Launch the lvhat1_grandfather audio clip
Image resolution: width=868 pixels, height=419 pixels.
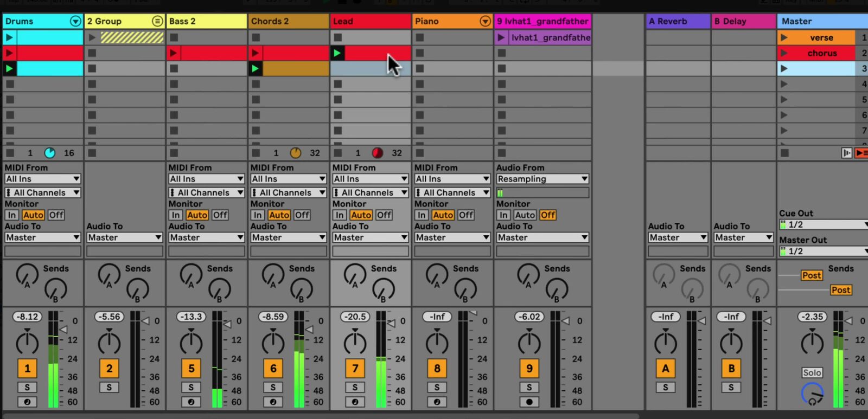[x=501, y=37]
